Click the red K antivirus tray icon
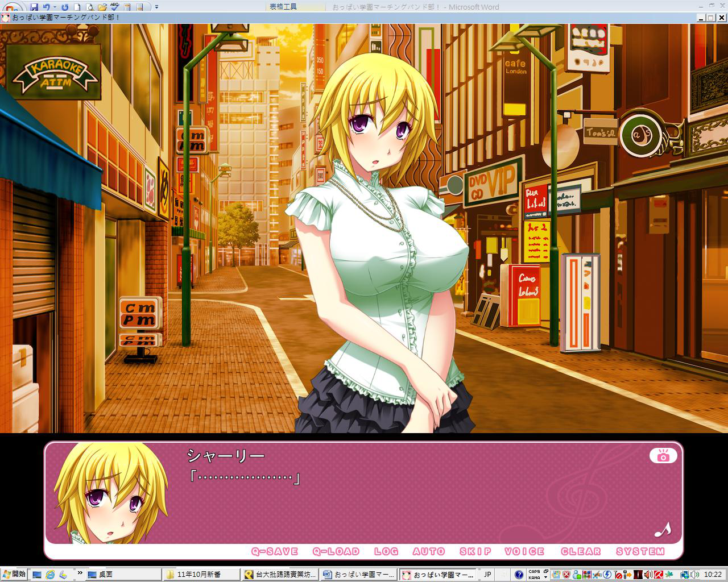 point(659,575)
